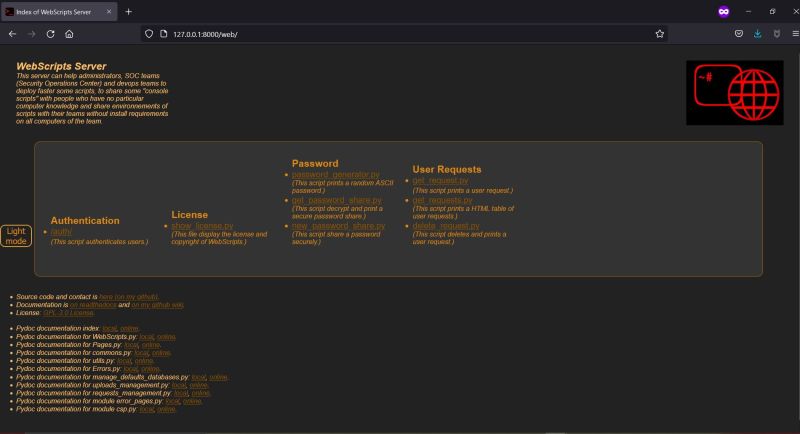
Task: Open online Pydoc for requests_management.py
Action: pos(201,393)
